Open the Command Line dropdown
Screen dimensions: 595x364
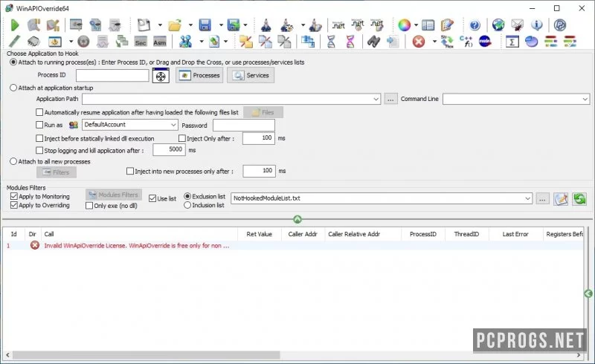(x=585, y=99)
